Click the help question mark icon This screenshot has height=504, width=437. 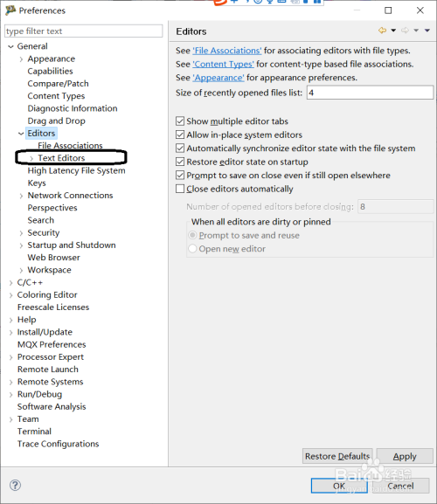(x=15, y=485)
